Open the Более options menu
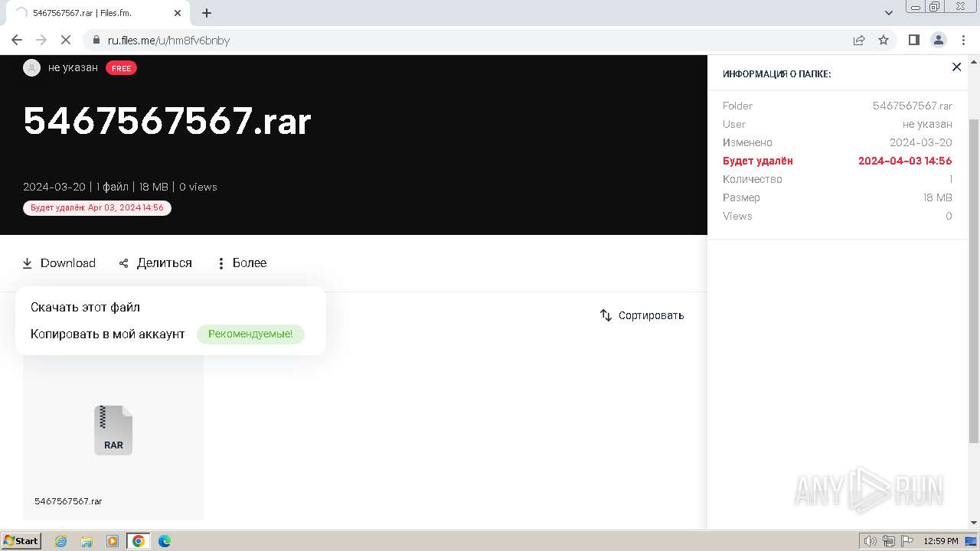This screenshot has width=980, height=551. point(241,262)
